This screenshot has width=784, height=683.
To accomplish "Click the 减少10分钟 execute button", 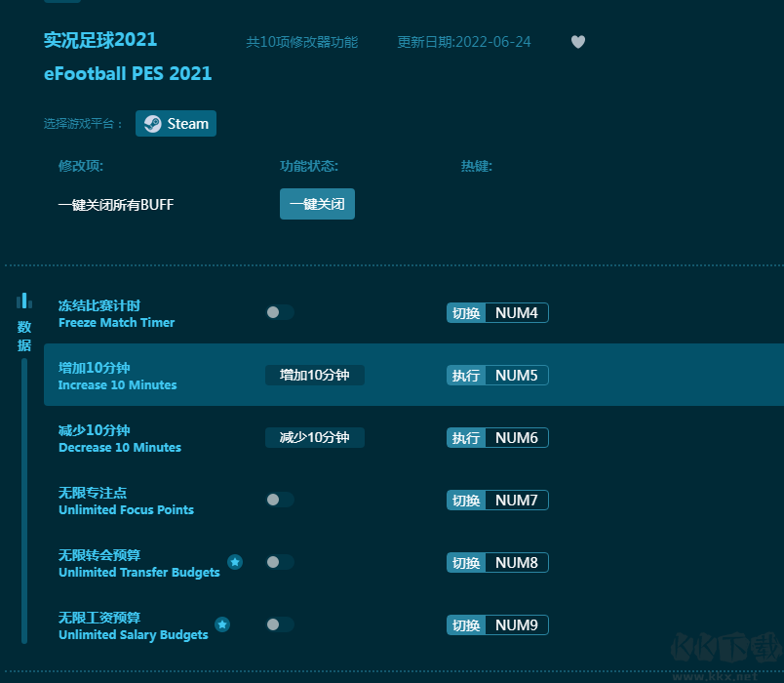I will (x=314, y=438).
